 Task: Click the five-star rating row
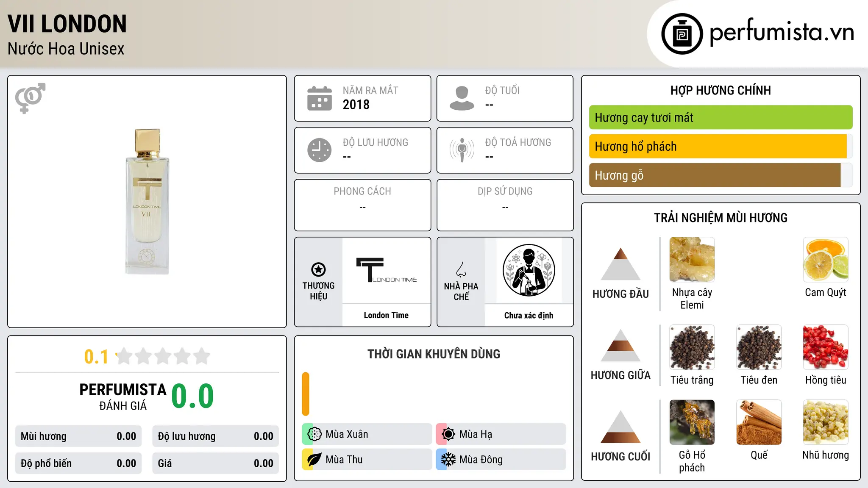click(x=163, y=356)
